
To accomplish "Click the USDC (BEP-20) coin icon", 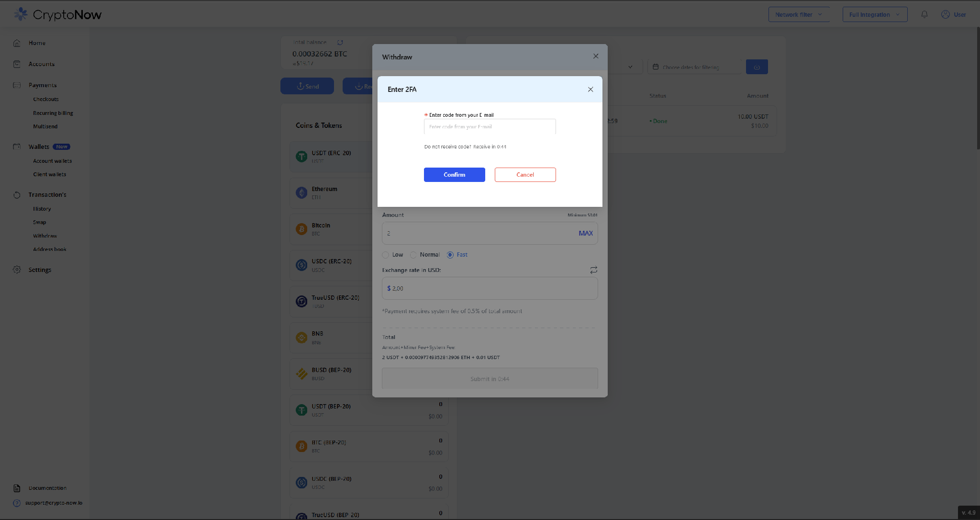I will [x=301, y=483].
